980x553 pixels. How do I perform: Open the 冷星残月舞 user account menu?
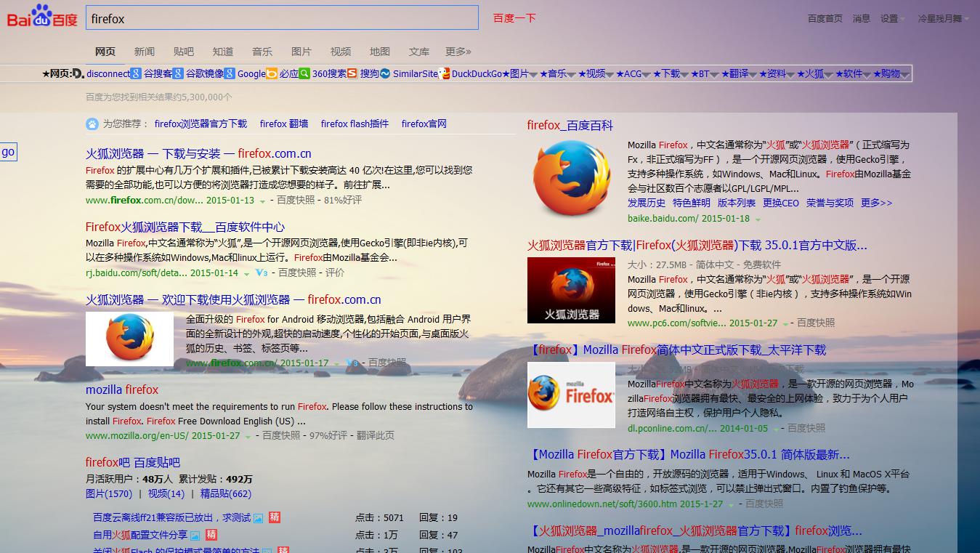[943, 19]
